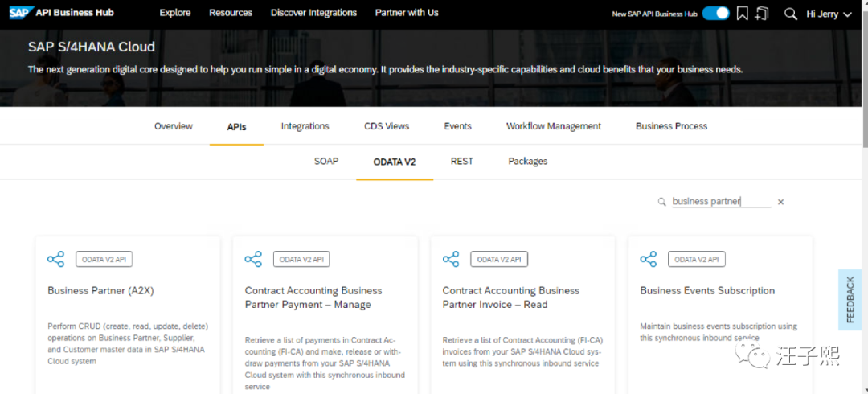
Task: Click the Business Partner (A2X) description text
Action: click(x=128, y=343)
